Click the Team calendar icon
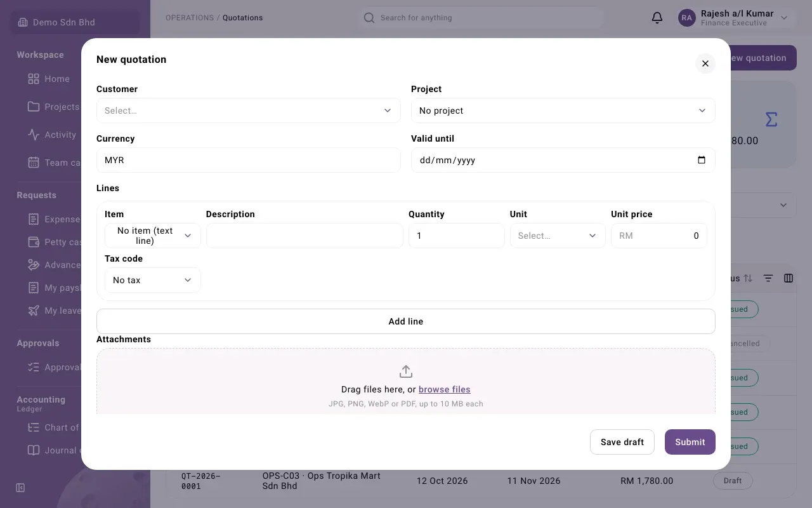Screen dimensions: 812x508 coord(34,163)
